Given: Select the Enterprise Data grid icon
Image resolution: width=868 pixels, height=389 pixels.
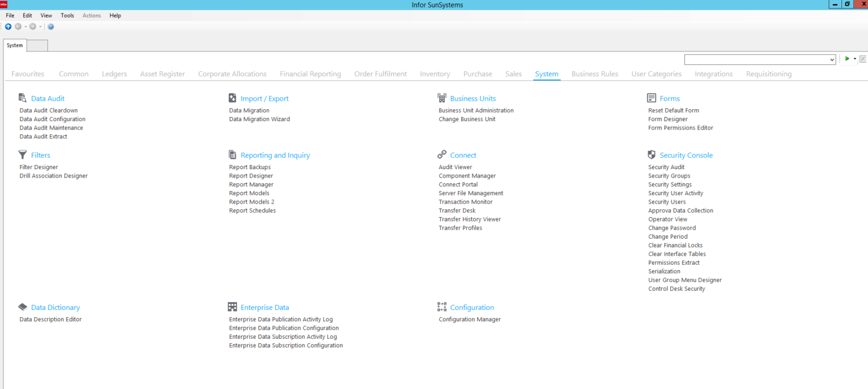Looking at the screenshot, I should [232, 307].
